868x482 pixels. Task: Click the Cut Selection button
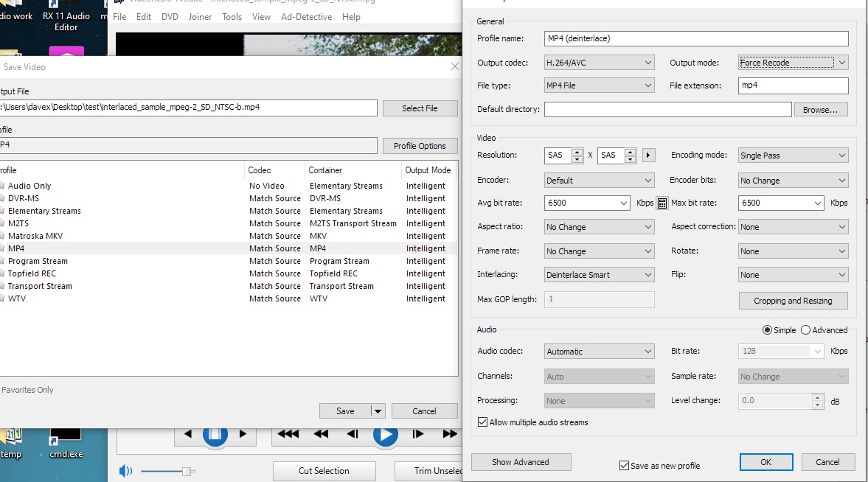point(324,471)
